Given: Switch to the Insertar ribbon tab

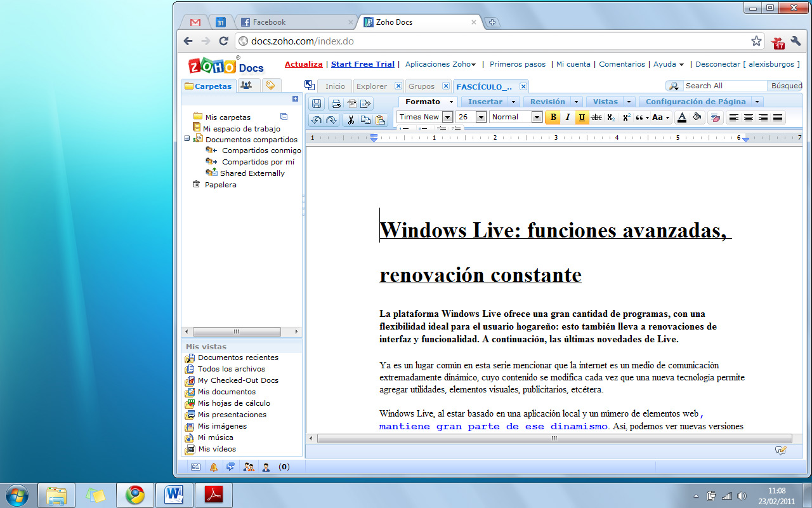Looking at the screenshot, I should pos(485,102).
